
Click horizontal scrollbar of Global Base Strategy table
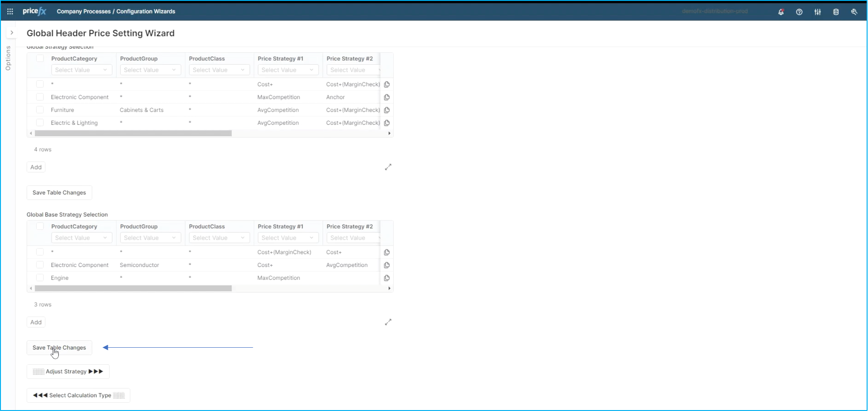(133, 289)
